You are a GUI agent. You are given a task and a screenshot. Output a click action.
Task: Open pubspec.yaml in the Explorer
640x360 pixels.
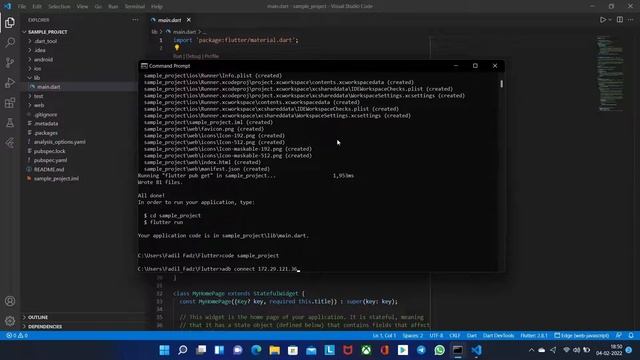(x=50, y=160)
